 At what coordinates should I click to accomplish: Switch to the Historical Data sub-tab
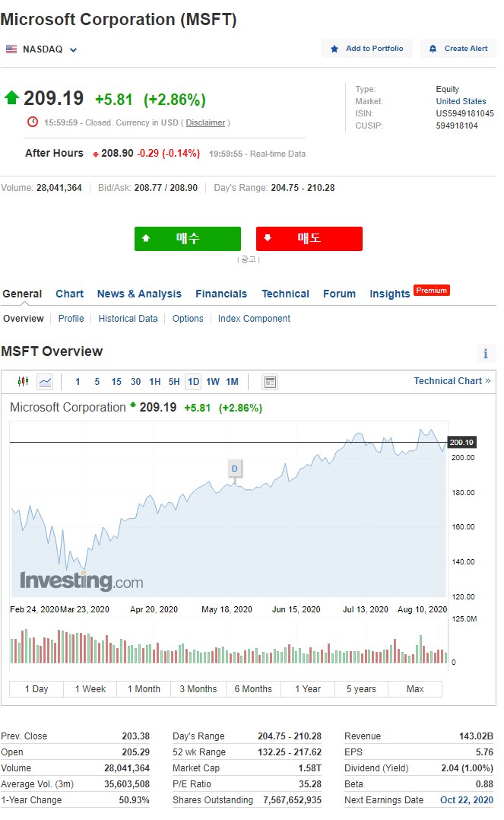click(x=128, y=319)
